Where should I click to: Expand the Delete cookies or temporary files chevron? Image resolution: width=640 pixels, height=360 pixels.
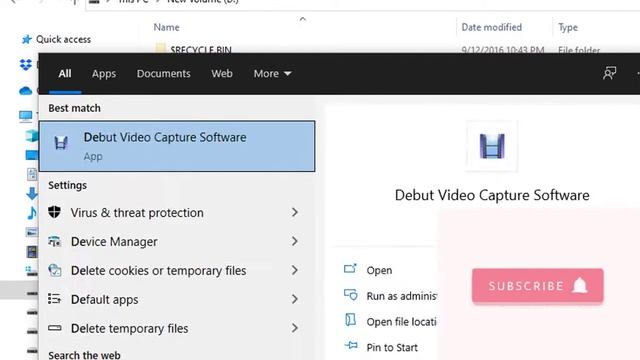tap(295, 270)
